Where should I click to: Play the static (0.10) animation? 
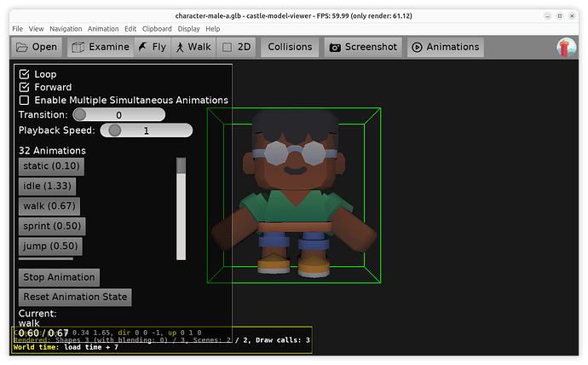tap(51, 166)
